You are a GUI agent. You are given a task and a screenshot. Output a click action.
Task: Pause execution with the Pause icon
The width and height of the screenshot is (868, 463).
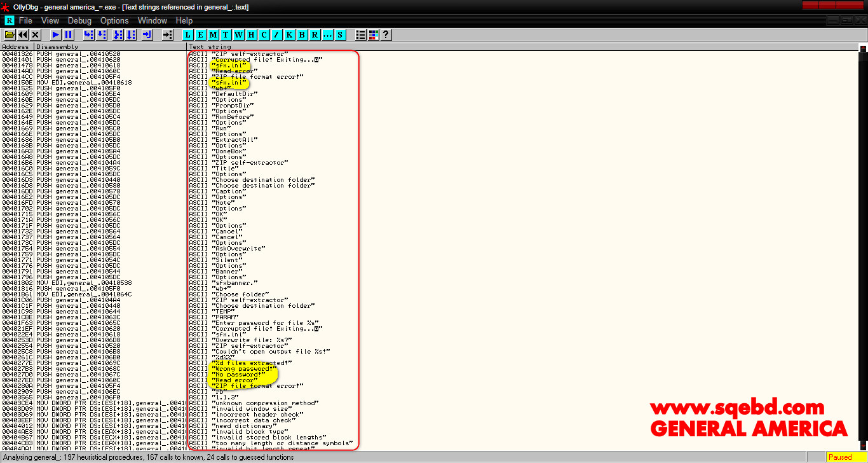point(69,34)
